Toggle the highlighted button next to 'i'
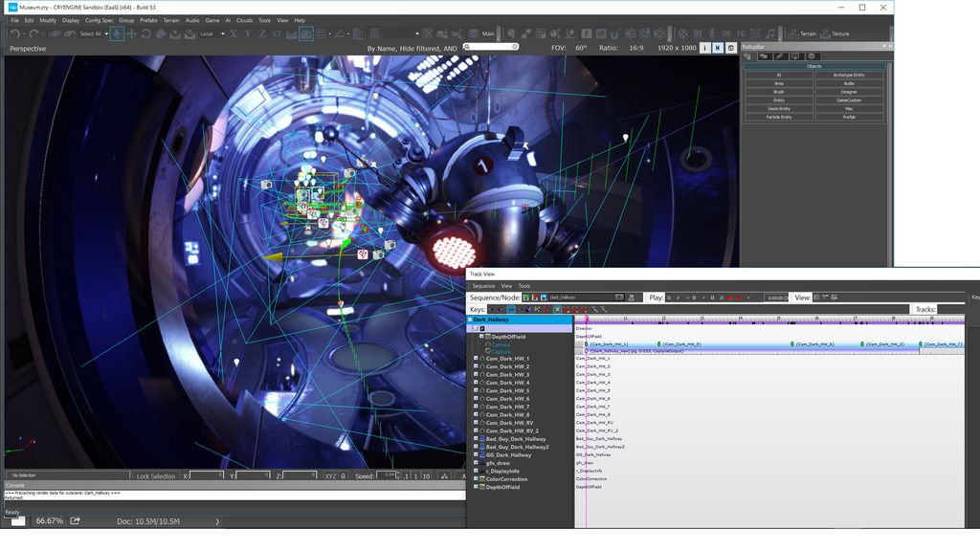This screenshot has height=551, width=980. tap(718, 48)
